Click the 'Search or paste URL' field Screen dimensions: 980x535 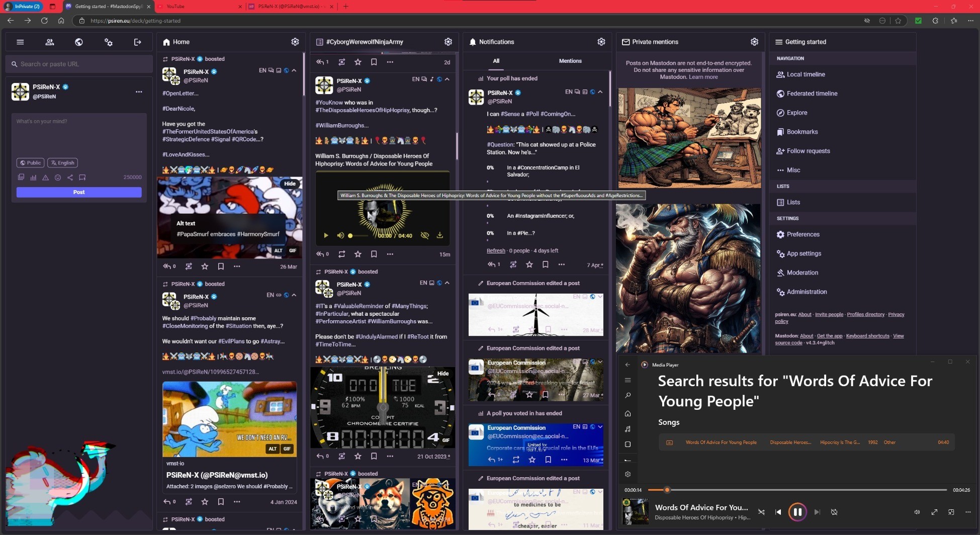[79, 64]
